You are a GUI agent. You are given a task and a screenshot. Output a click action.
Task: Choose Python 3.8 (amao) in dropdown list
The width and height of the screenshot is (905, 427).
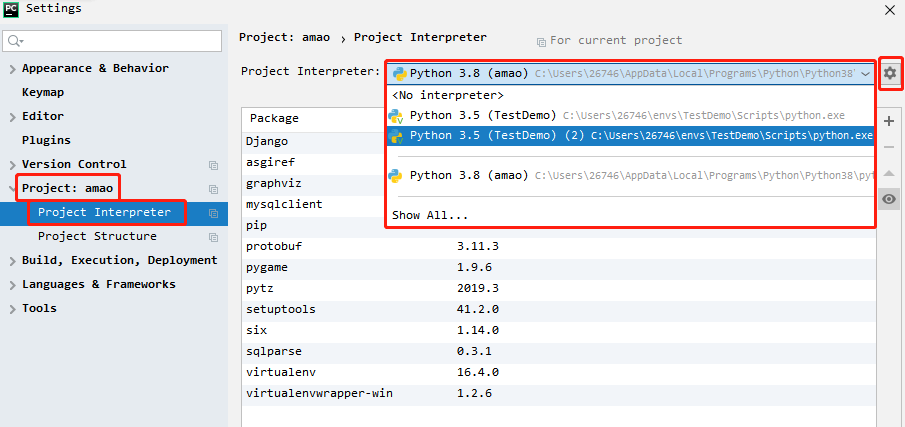pos(630,175)
